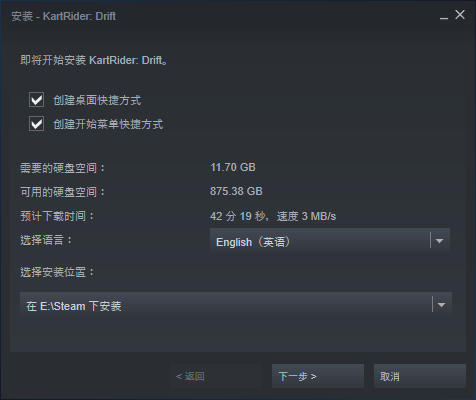Click the 11.70 GB required space value
The width and height of the screenshot is (476, 400).
tap(233, 167)
